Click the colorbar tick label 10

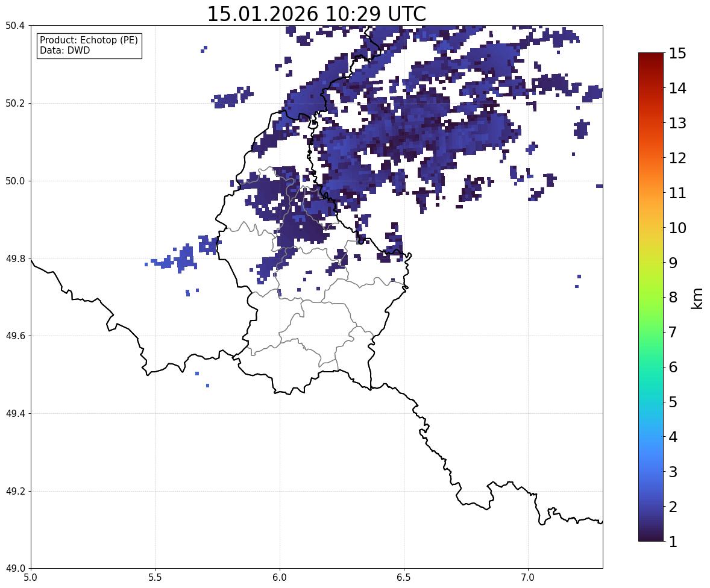pyautogui.click(x=677, y=228)
